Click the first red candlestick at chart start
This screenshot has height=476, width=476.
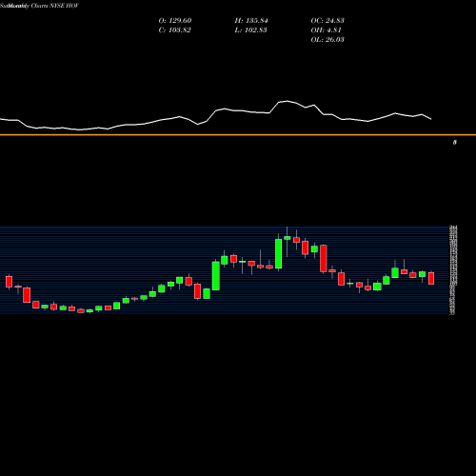9,282
